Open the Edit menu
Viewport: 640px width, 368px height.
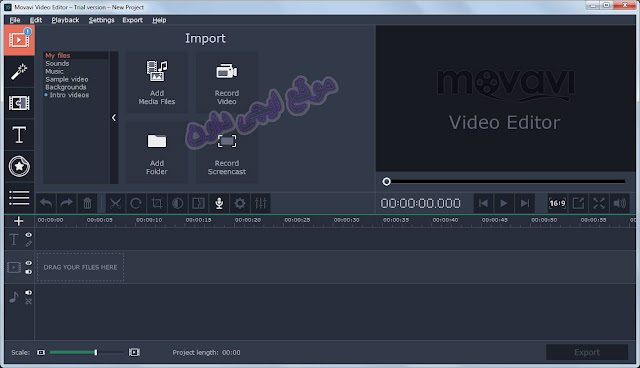point(36,20)
